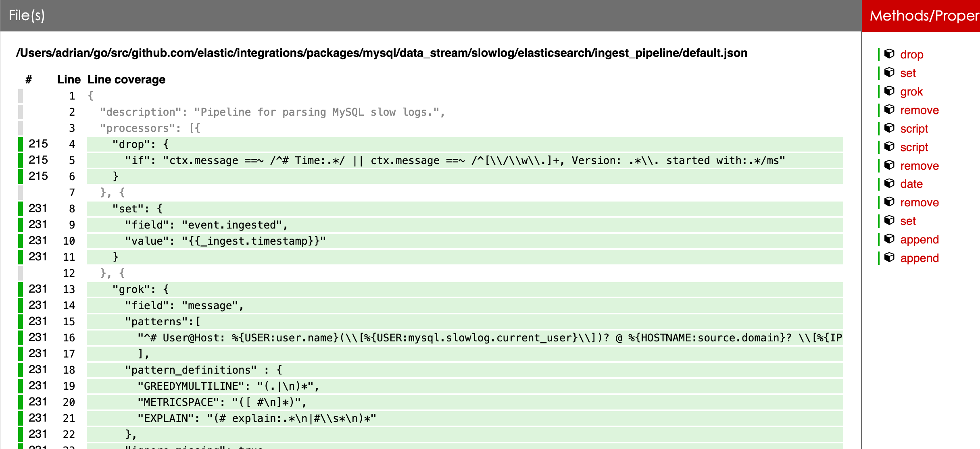Click the Line coverage column header

pos(126,79)
